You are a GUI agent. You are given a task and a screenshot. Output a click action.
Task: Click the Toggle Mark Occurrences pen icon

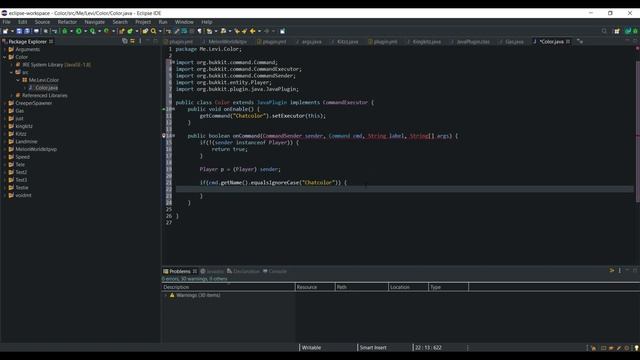point(177,31)
